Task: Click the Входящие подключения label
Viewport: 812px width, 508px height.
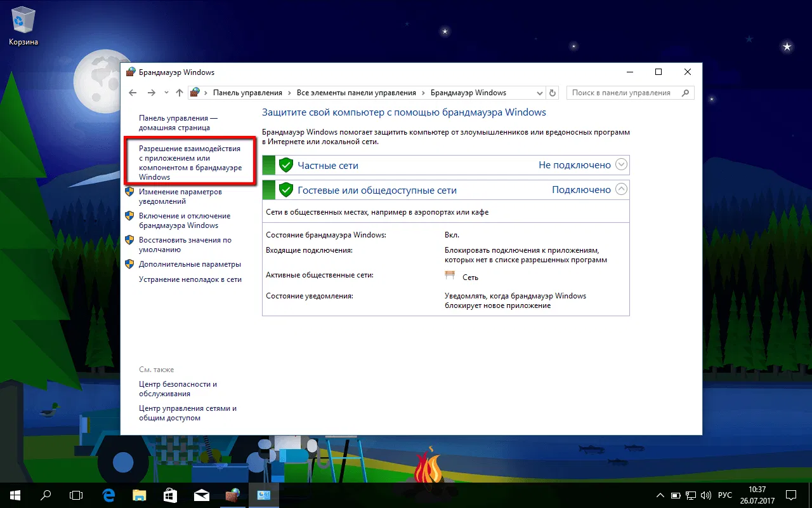Action: coord(309,250)
